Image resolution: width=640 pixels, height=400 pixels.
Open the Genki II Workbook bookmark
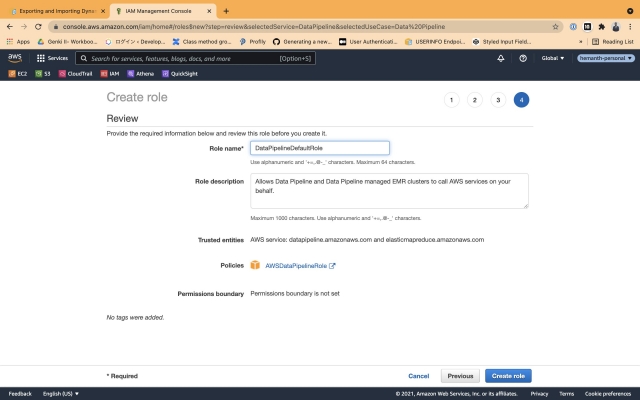(67, 42)
